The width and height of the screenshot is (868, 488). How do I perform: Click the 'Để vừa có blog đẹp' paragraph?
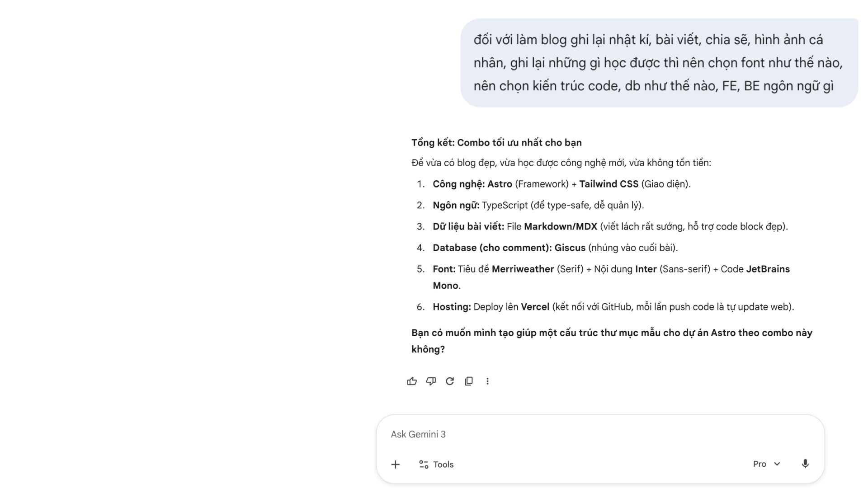(561, 163)
